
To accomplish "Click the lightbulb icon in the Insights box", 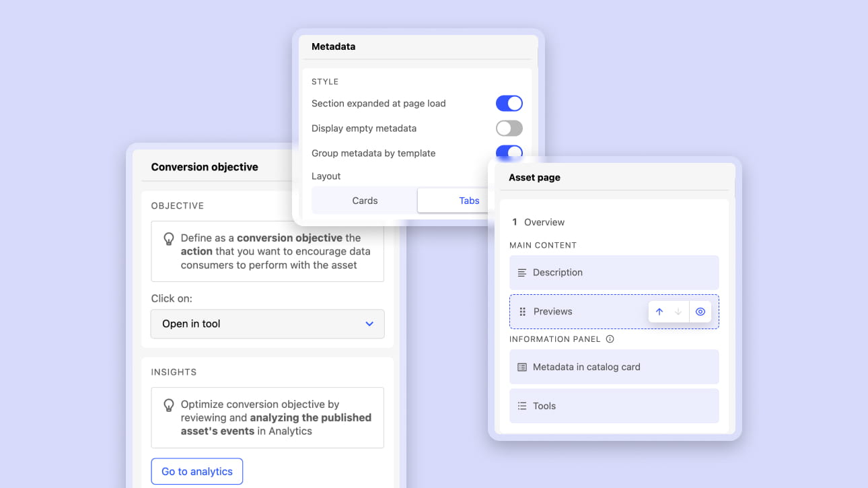I will point(169,405).
